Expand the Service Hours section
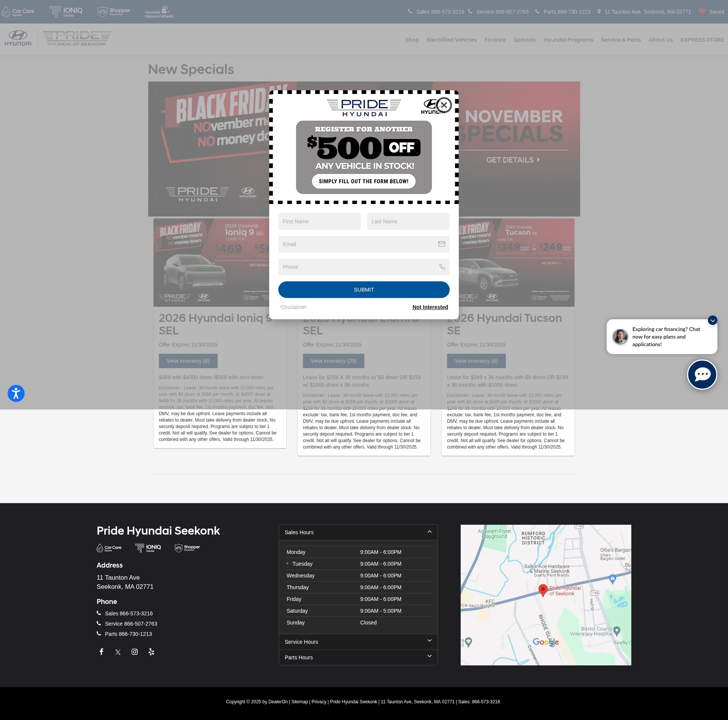Image resolution: width=728 pixels, height=720 pixels. [358, 642]
